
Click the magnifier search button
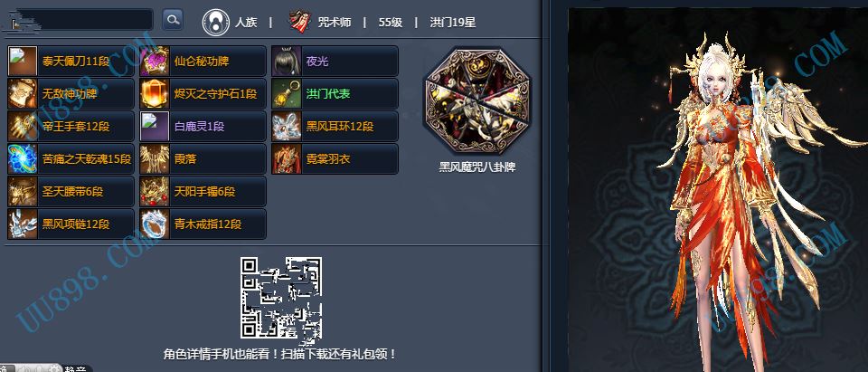tap(173, 20)
